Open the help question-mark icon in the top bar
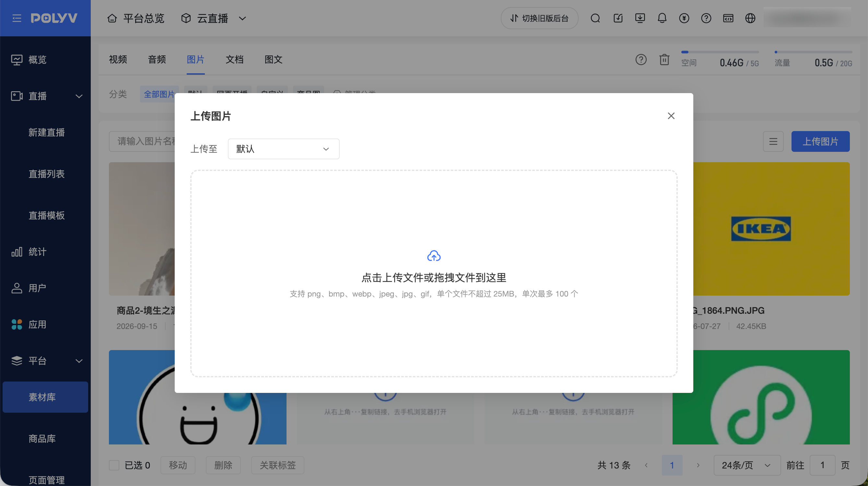868x486 pixels. [706, 18]
